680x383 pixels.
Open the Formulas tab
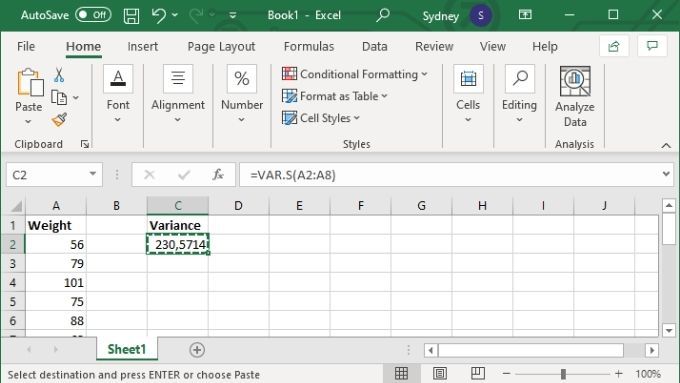[x=309, y=46]
